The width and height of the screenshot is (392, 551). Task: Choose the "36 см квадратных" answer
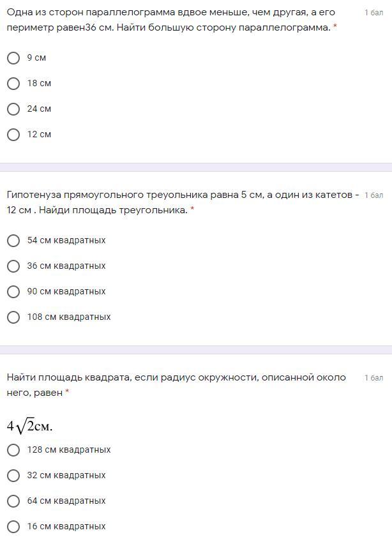point(13,266)
